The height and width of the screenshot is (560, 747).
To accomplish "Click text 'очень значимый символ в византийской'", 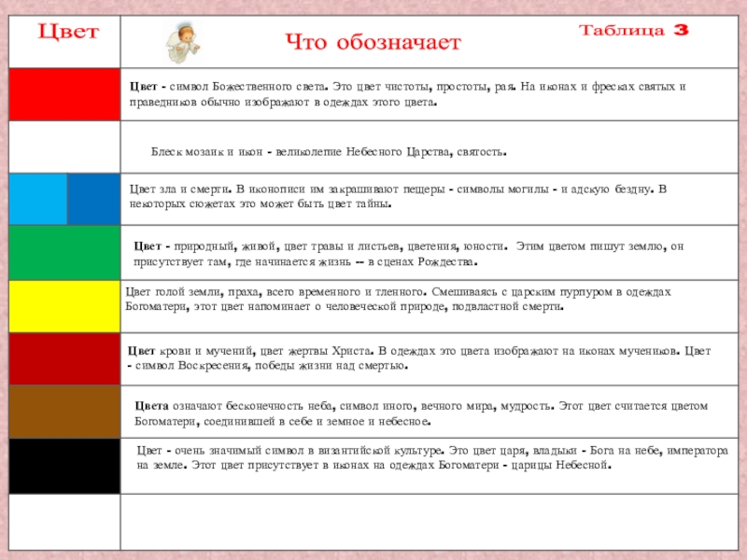I will 310,451.
